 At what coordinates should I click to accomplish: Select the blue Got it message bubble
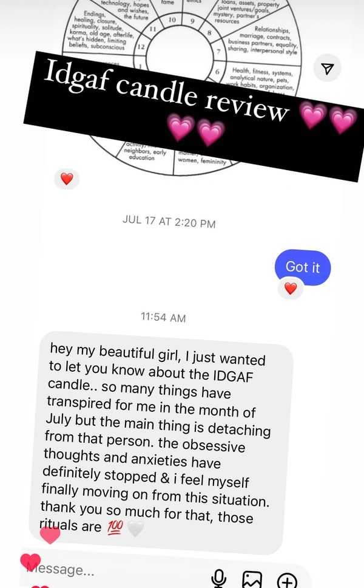click(303, 267)
